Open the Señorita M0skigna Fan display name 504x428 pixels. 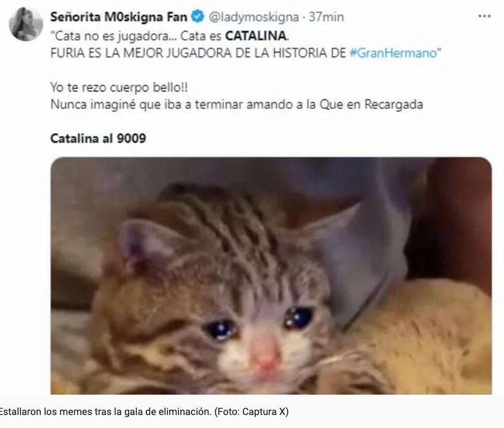click(119, 17)
